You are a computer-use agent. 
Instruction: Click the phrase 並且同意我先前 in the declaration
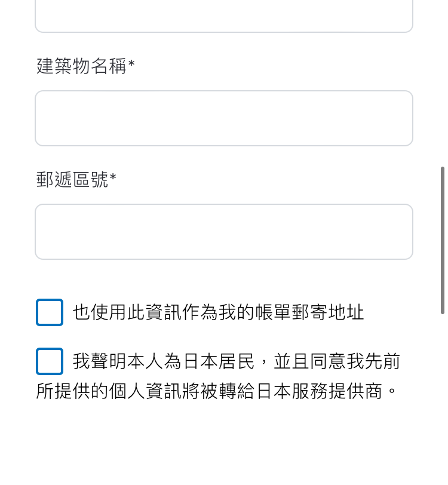[337, 361]
